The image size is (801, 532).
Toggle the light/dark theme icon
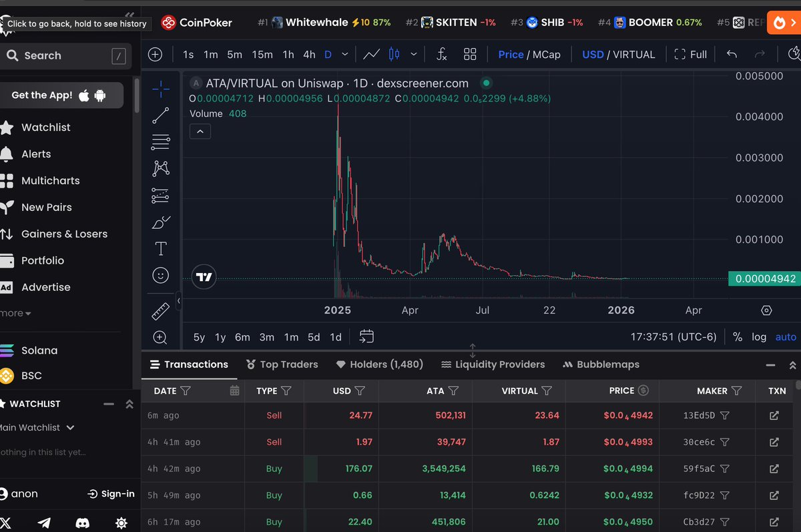(121, 523)
